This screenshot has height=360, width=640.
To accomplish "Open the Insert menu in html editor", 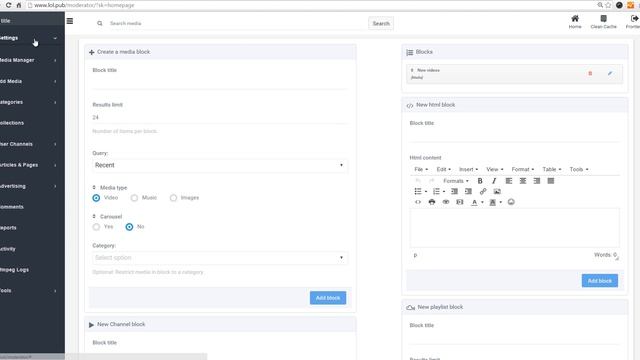I will pyautogui.click(x=468, y=169).
